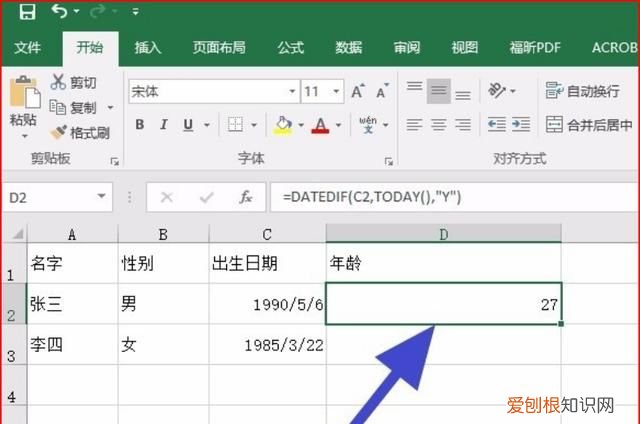Screen dimensions: 640x424
Task: Open the fill color dropdown arrow
Action: [x=301, y=125]
